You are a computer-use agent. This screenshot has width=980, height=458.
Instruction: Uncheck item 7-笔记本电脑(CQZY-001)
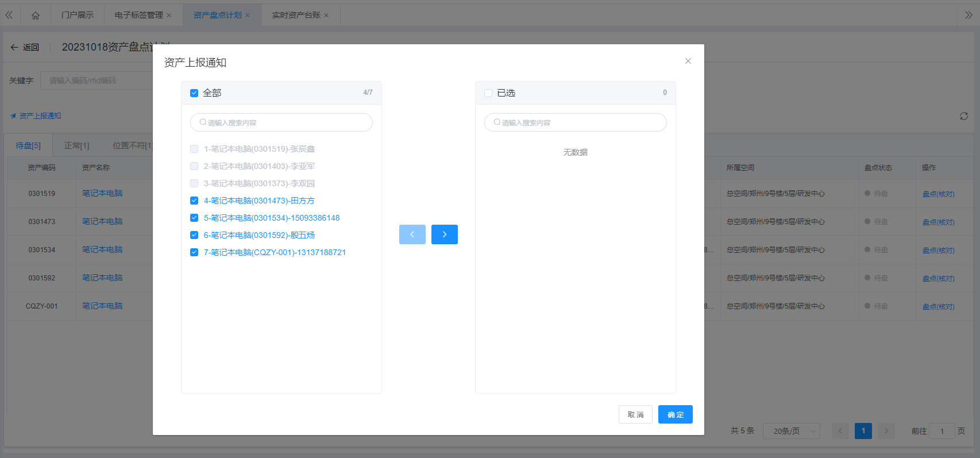(x=194, y=252)
